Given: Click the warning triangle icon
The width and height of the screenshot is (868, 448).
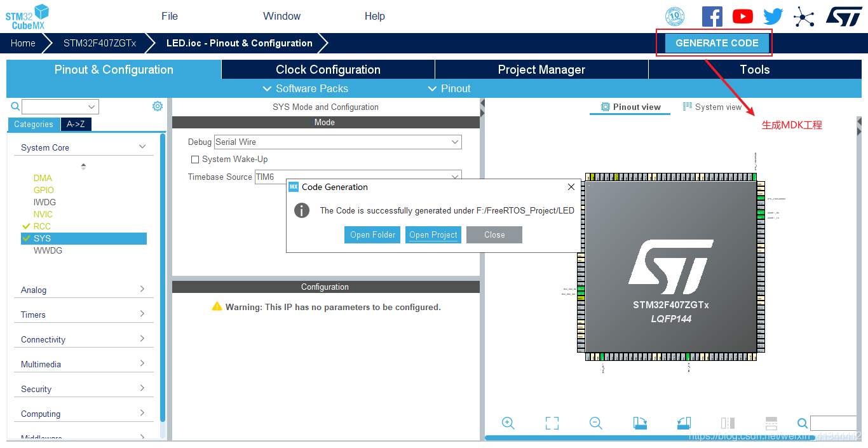Looking at the screenshot, I should 217,307.
